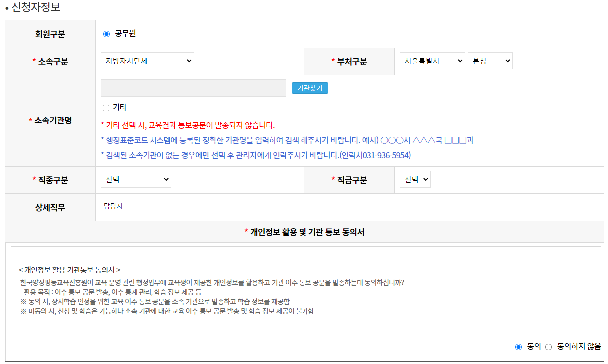Open the 직급구분 grade dropdown
Screen dimensions: 608x364
(415, 179)
